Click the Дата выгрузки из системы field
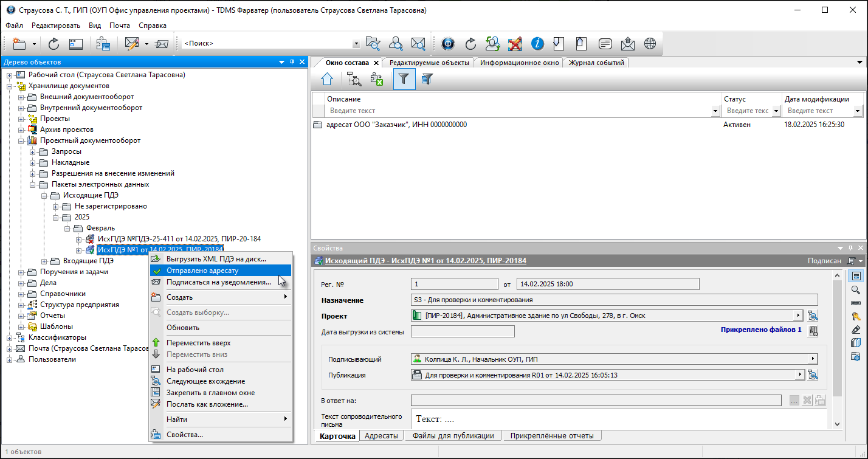Image resolution: width=868 pixels, height=459 pixels. click(463, 331)
